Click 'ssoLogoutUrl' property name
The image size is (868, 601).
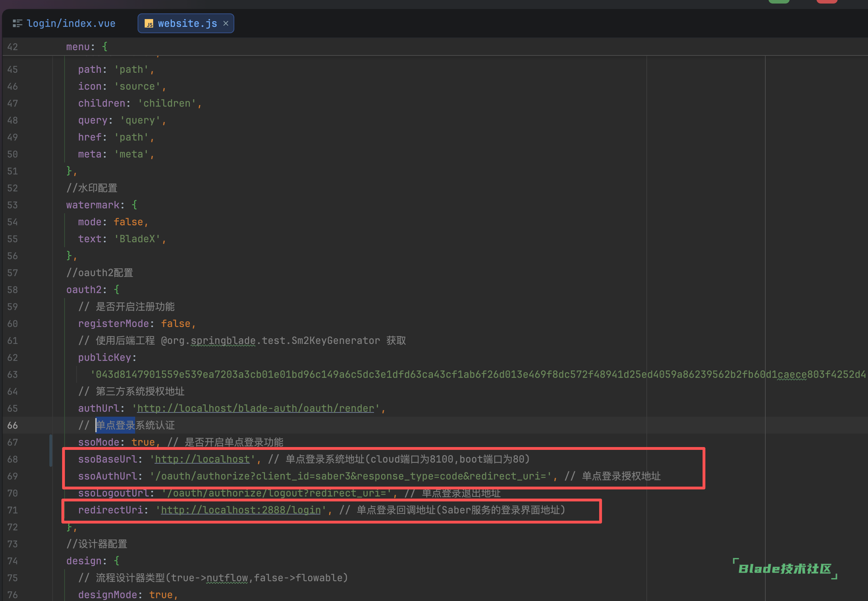pyautogui.click(x=113, y=493)
